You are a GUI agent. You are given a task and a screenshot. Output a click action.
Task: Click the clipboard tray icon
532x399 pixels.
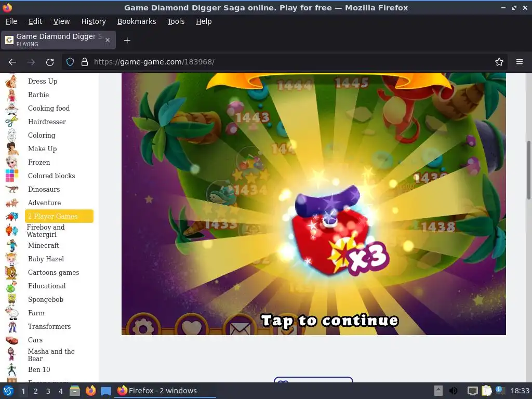(x=486, y=391)
